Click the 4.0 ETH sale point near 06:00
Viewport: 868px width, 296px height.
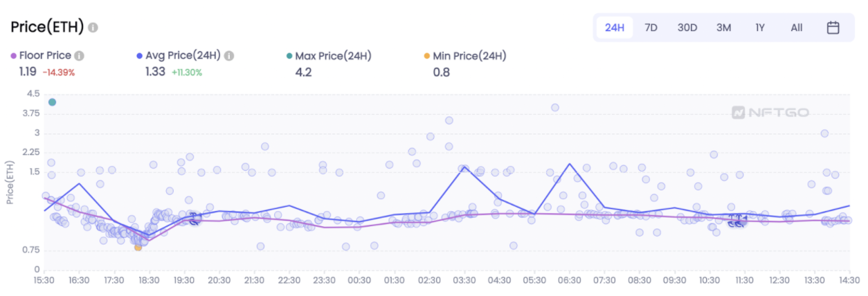pyautogui.click(x=555, y=107)
